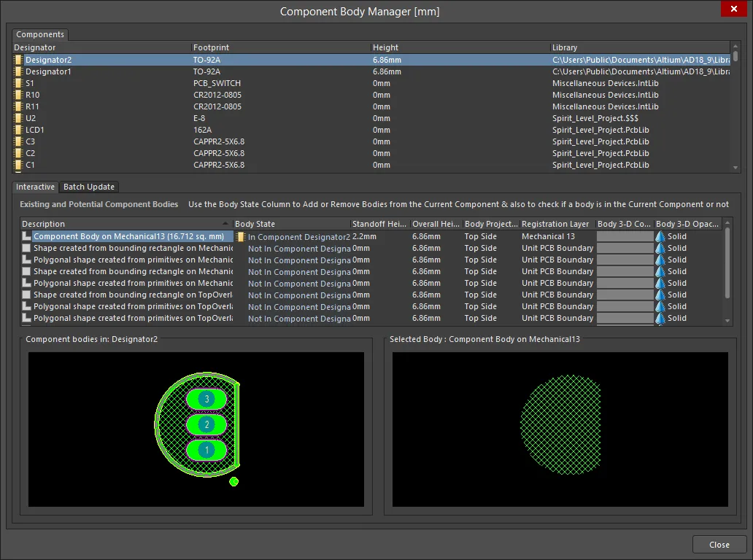Screen dimensions: 753x560
Task: Click body shape icon for Component Body on Mechanical13
Action: pyautogui.click(x=26, y=236)
